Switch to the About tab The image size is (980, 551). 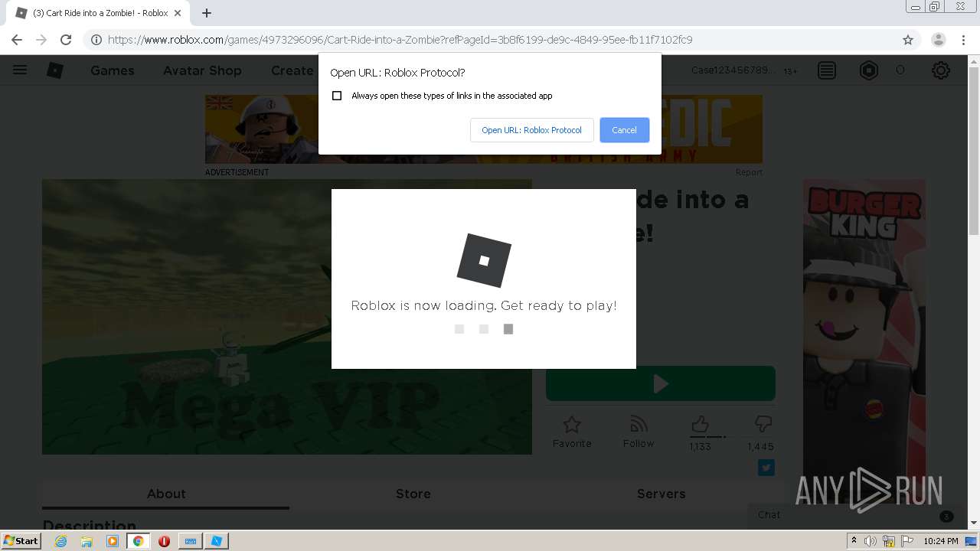[x=166, y=494]
